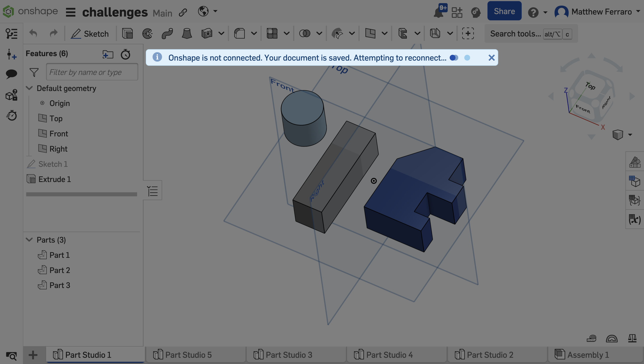Viewport: 644px width, 364px height.
Task: Switch to Part Studio 3 tab
Action: (296, 355)
